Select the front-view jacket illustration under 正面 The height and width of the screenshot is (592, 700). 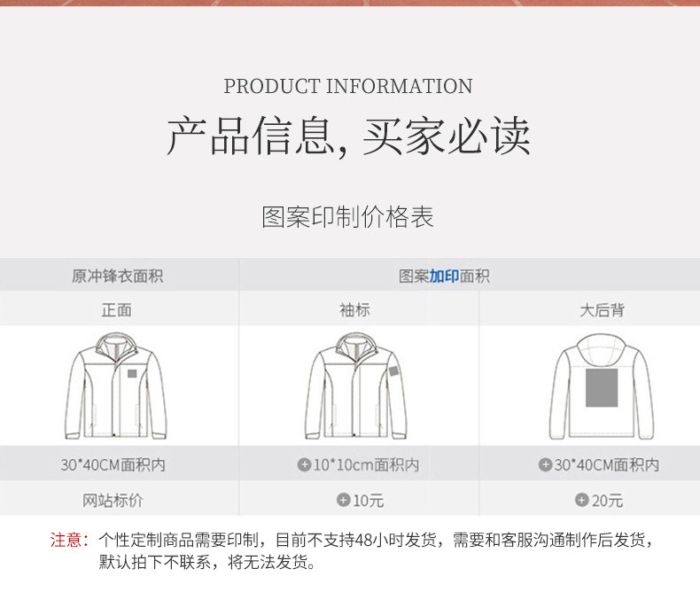click(116, 386)
